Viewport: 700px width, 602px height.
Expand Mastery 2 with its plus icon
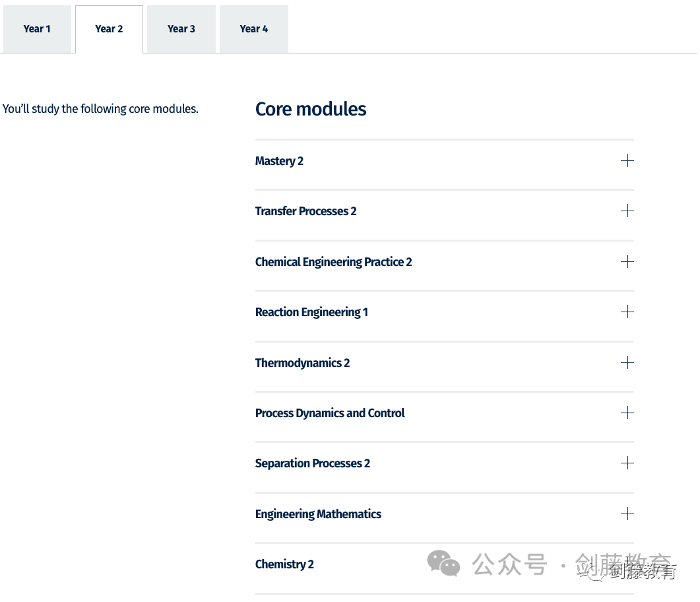[x=627, y=161]
